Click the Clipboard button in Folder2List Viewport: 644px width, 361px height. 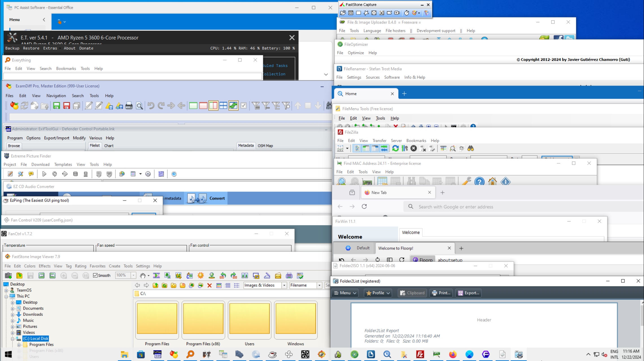pyautogui.click(x=412, y=293)
